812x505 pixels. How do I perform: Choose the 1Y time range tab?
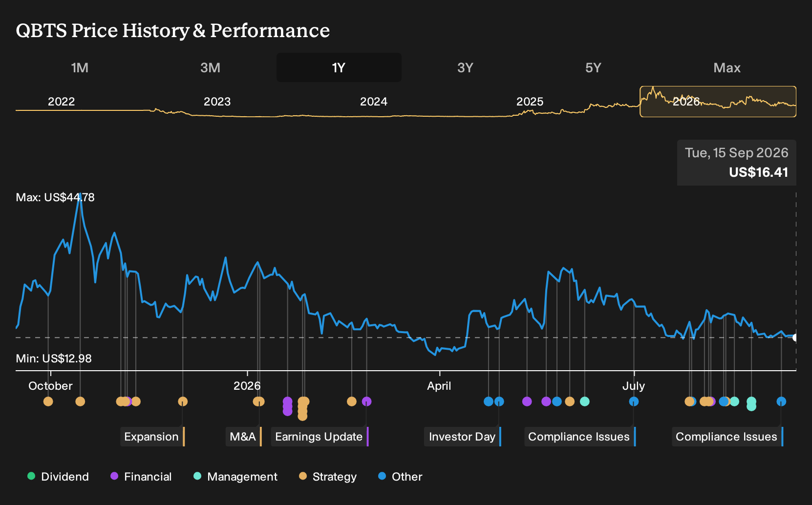coord(339,67)
